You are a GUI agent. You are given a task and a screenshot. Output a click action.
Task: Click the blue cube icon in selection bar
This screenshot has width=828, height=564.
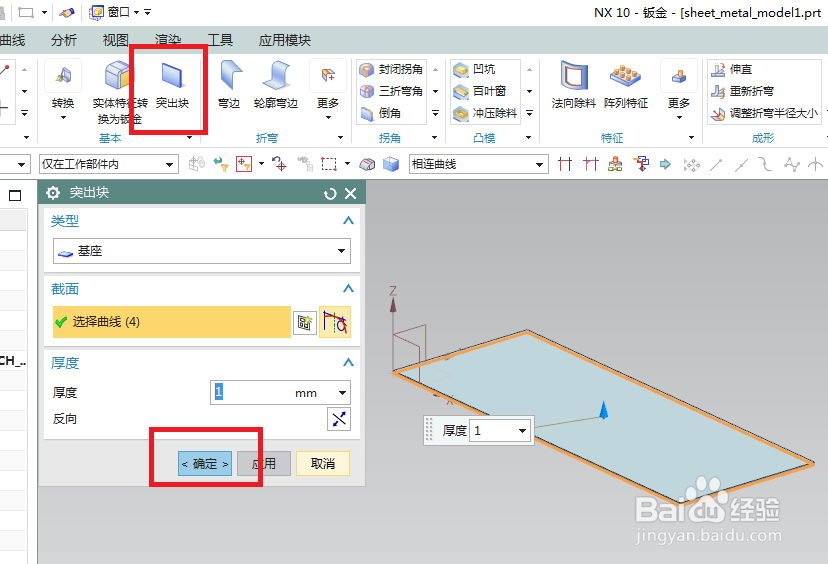coord(391,164)
